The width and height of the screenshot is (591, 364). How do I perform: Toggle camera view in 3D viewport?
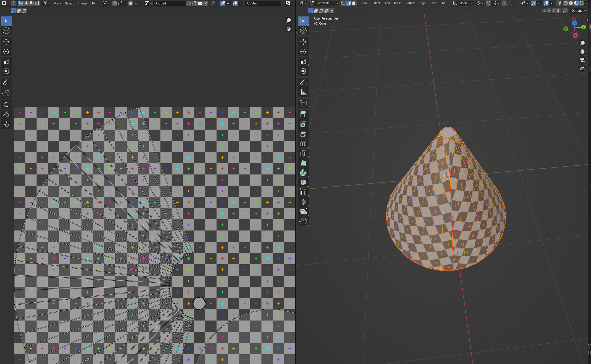point(582,60)
